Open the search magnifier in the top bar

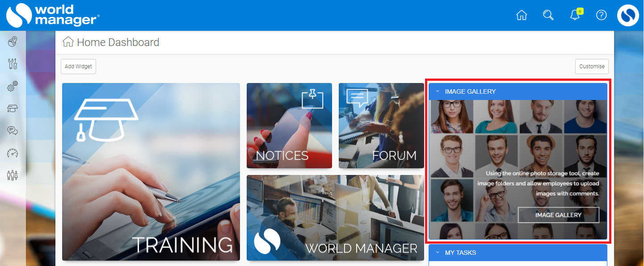(548, 15)
